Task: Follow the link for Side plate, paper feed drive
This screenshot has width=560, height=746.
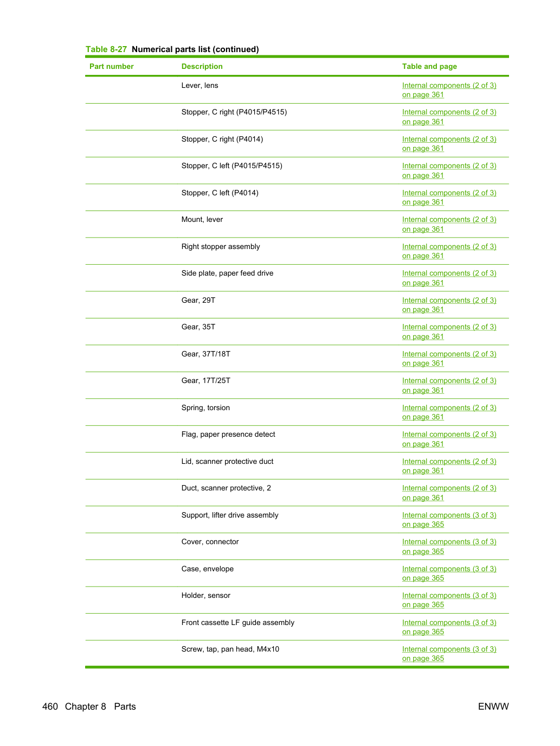Action: 449,278
